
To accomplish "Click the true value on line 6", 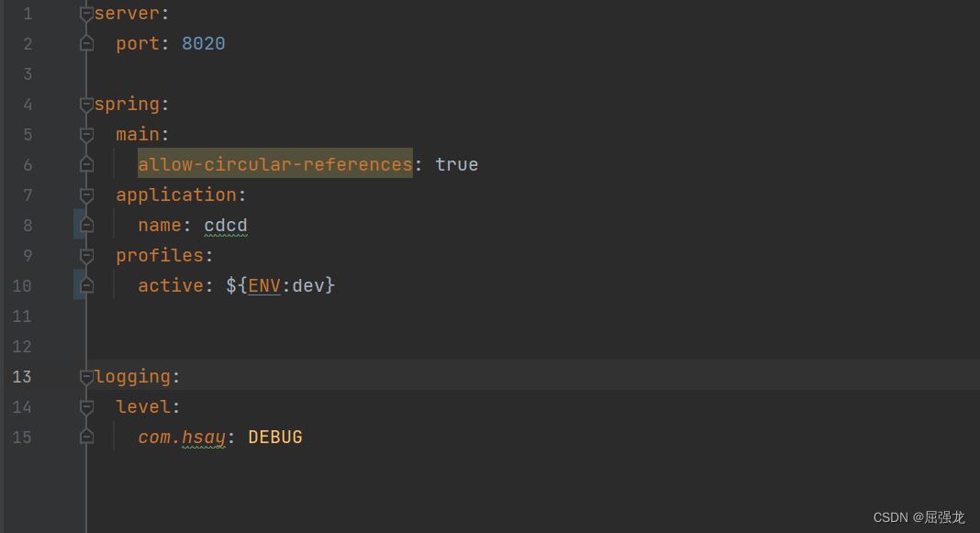I will coord(457,164).
